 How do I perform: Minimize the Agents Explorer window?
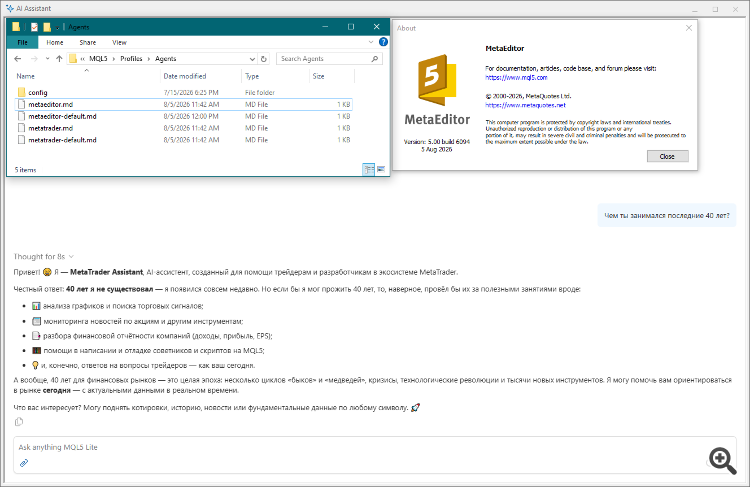(325, 27)
